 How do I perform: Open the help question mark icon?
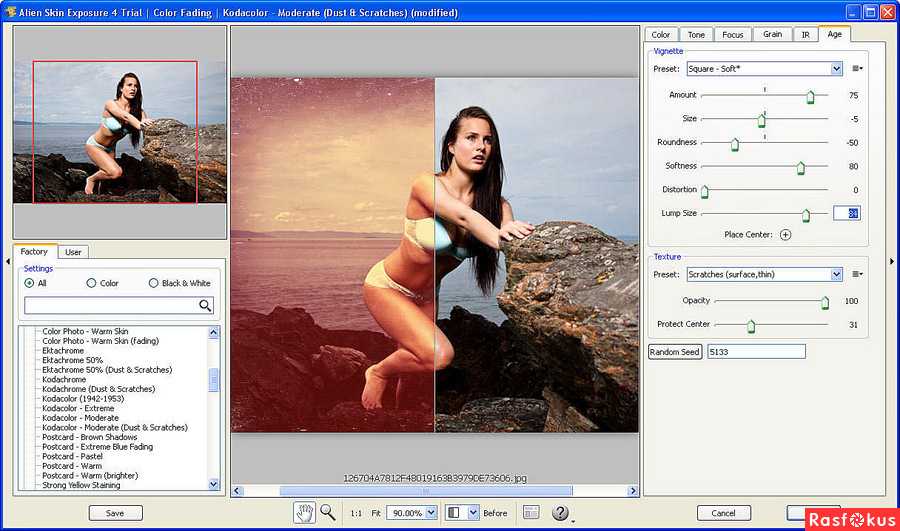coord(560,513)
